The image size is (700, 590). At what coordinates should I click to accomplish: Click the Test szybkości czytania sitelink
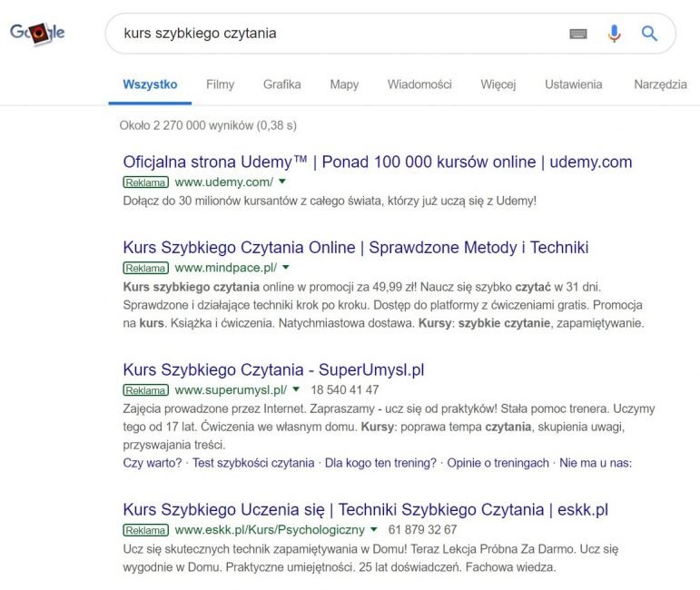253,463
